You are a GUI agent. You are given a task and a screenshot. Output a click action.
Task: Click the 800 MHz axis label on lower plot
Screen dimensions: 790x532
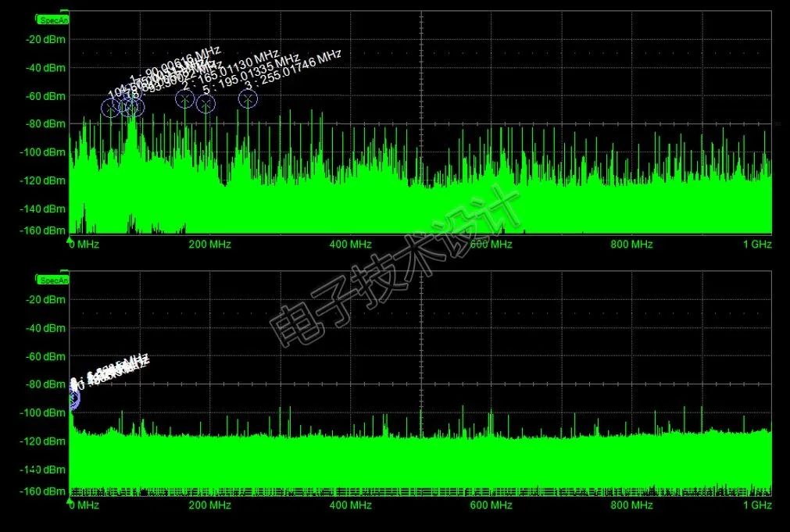click(x=631, y=505)
